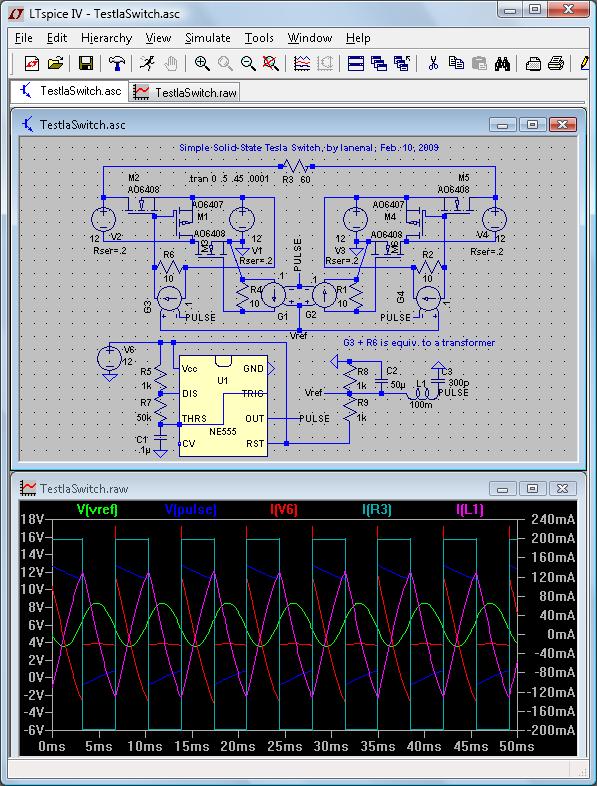Click the greyed waveform pane icon beside autorange
597x786 pixels.
point(325,63)
